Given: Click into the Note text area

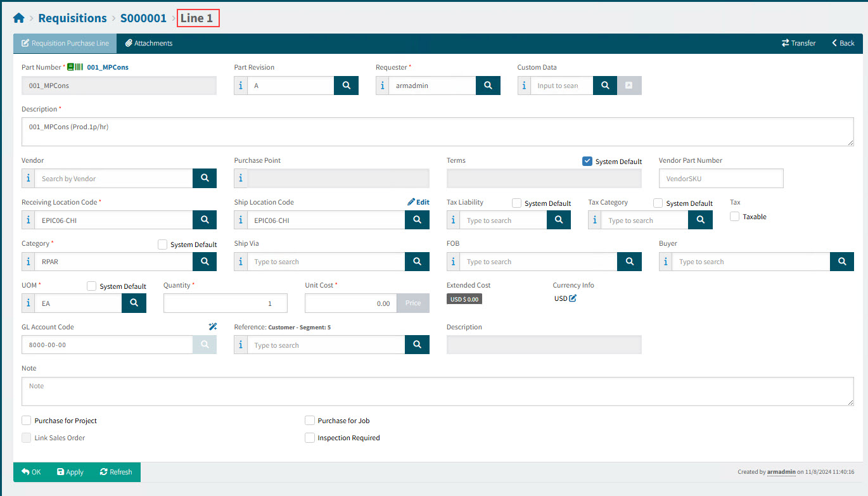Looking at the screenshot, I should click(x=437, y=391).
